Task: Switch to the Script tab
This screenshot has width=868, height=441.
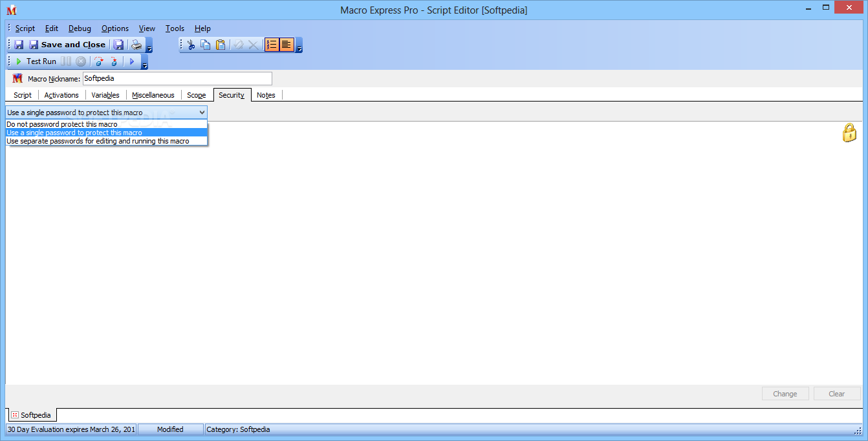Action: 23,95
